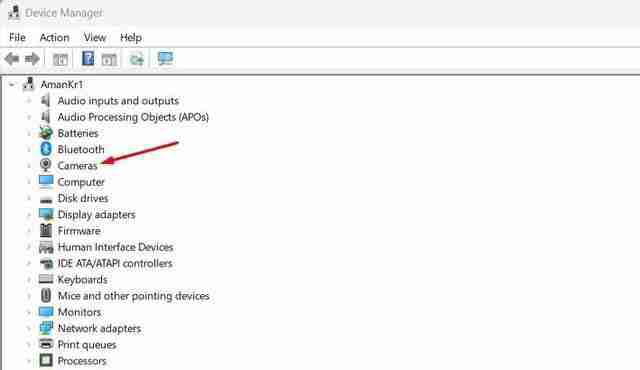Open the View menu
640x370 pixels.
point(95,38)
